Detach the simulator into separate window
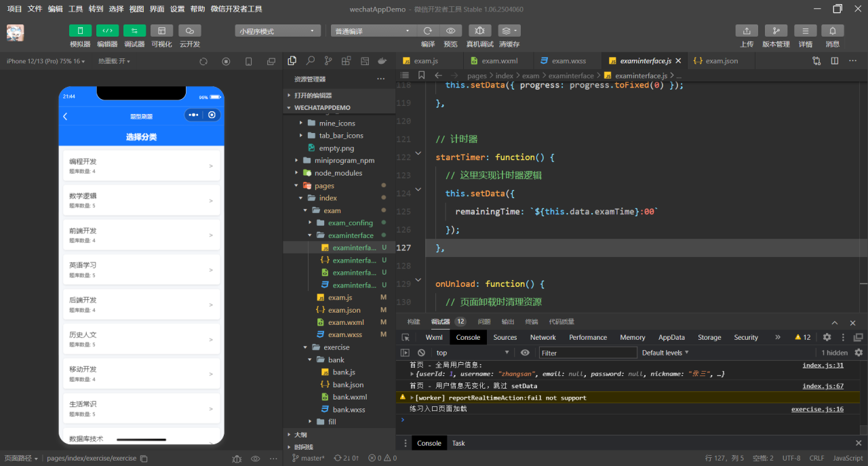 (x=271, y=61)
